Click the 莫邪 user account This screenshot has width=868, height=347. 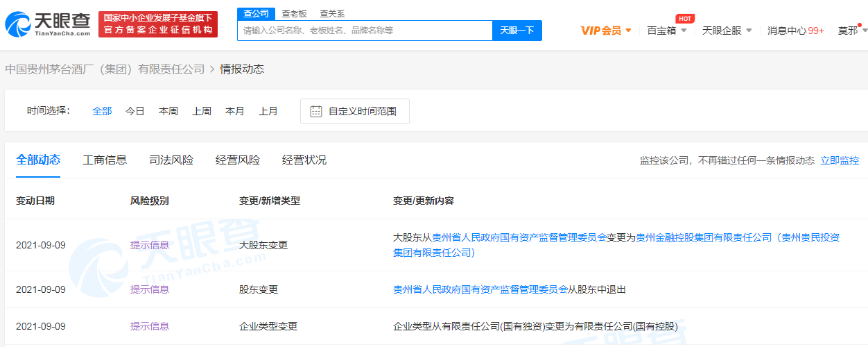point(848,31)
